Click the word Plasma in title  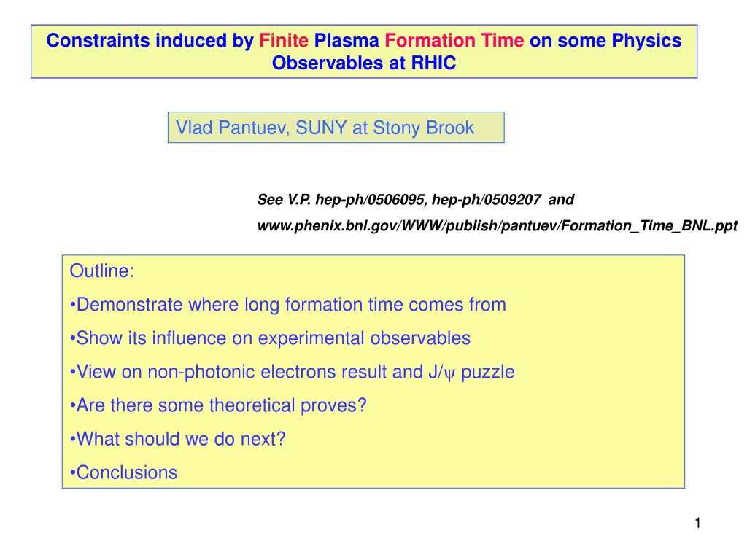[347, 41]
